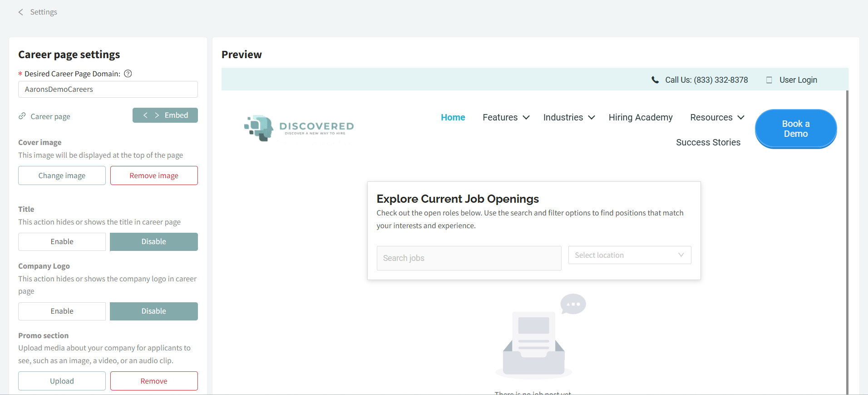Click the phone icon beside Call Us
868x395 pixels.
pyautogui.click(x=655, y=80)
